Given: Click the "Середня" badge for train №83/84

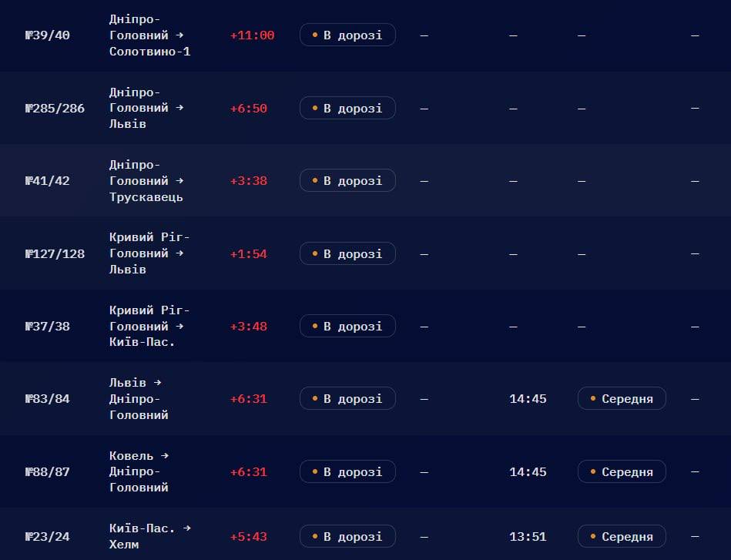Looking at the screenshot, I should pyautogui.click(x=622, y=399).
